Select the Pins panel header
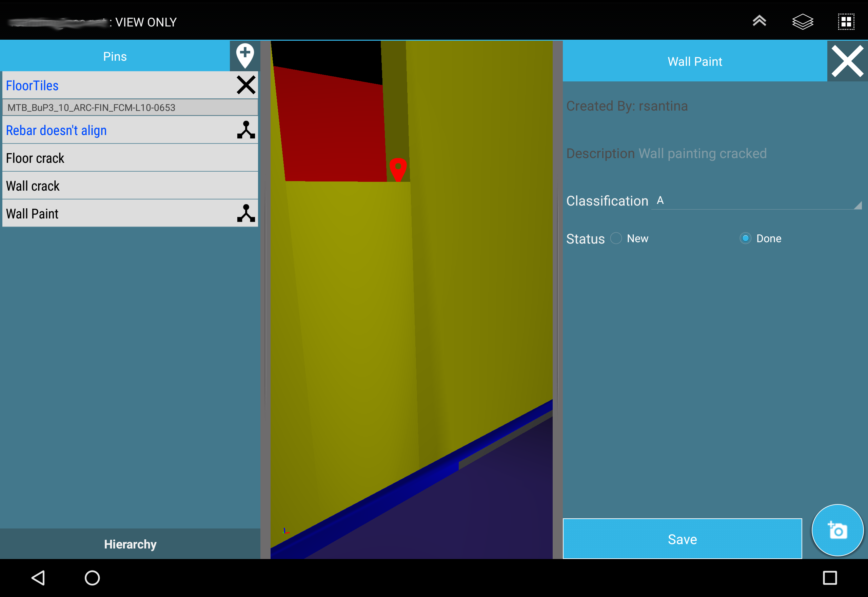Screen dimensions: 868x597 pos(115,57)
